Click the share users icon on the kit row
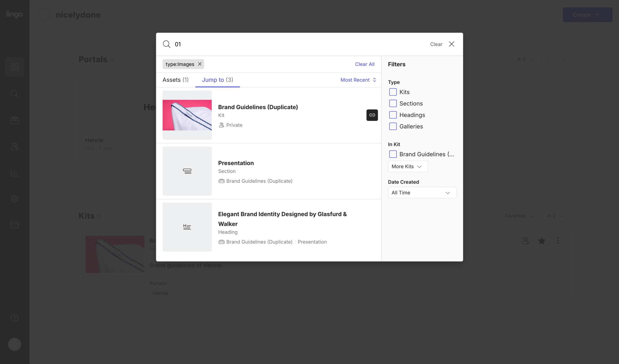619x364 pixels. (525, 241)
